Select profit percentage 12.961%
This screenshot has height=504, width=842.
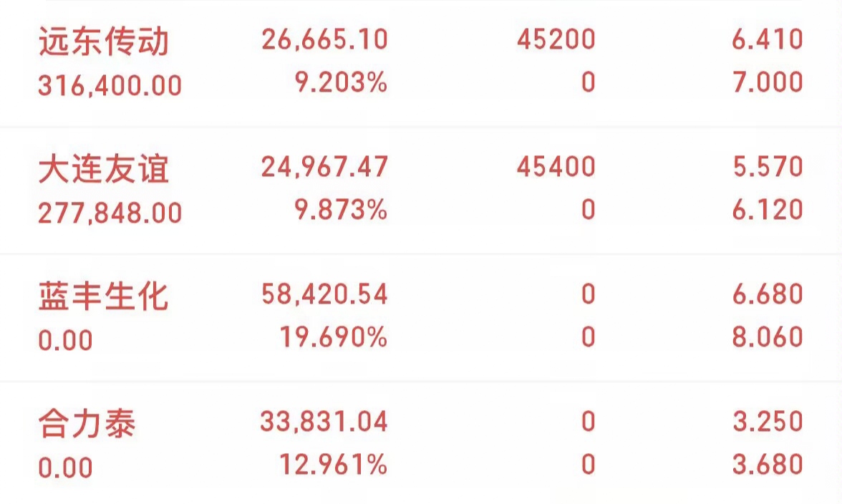click(334, 464)
